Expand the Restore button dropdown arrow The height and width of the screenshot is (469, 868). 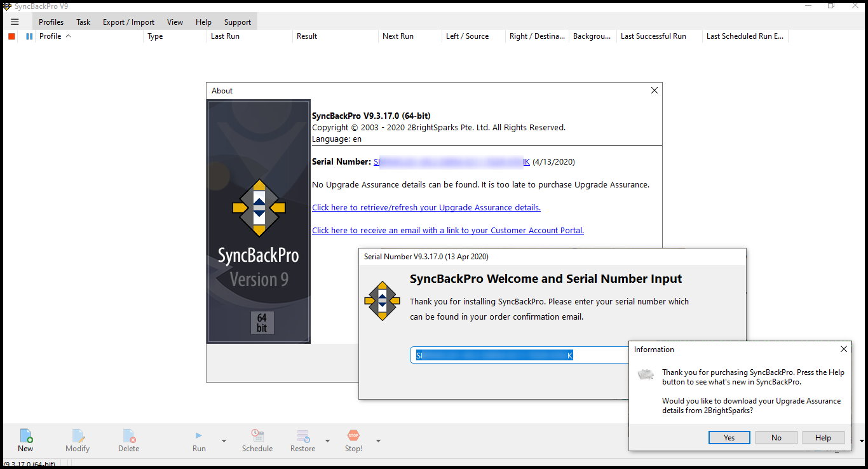[x=327, y=440]
